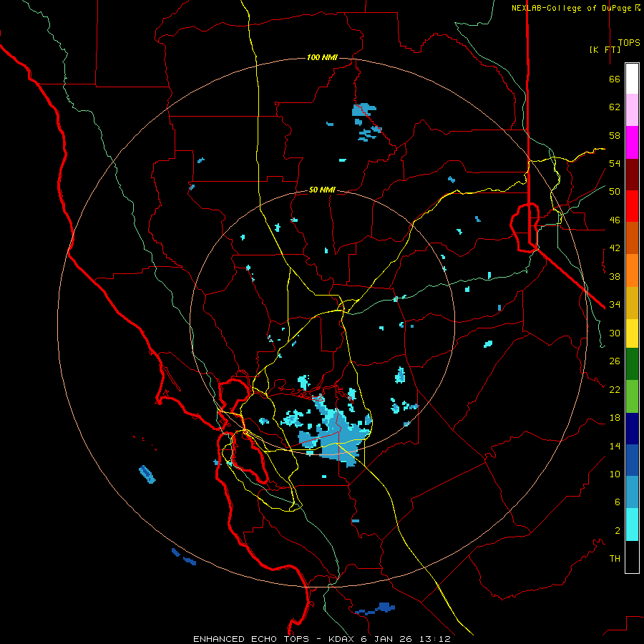Click the dark green legend swatch
The height and width of the screenshot is (644, 644).
[x=632, y=364]
